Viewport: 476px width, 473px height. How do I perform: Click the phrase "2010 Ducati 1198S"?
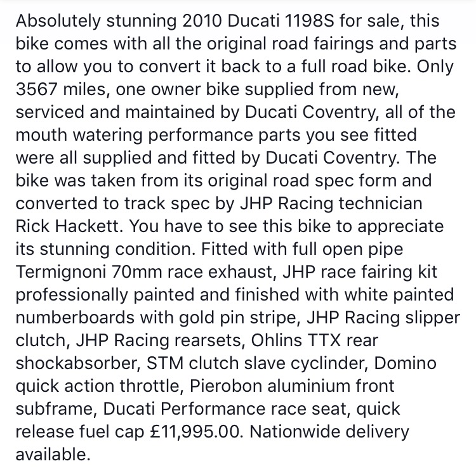[258, 21]
